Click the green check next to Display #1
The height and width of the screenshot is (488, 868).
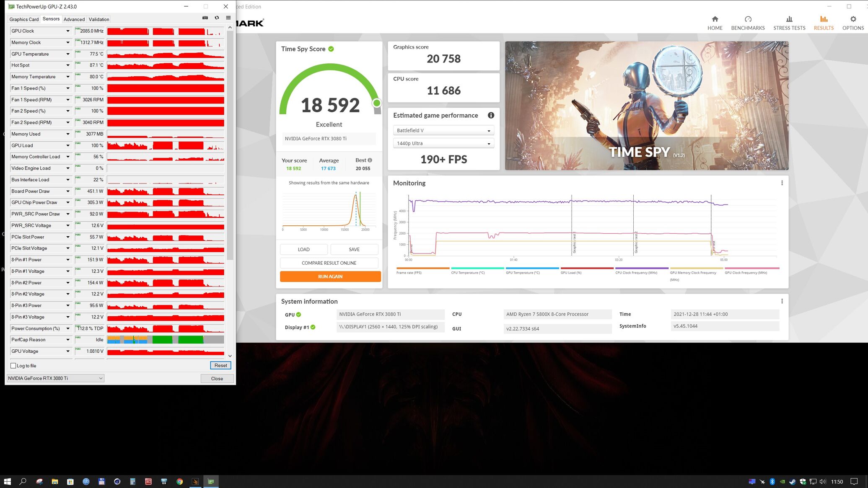coord(313,327)
